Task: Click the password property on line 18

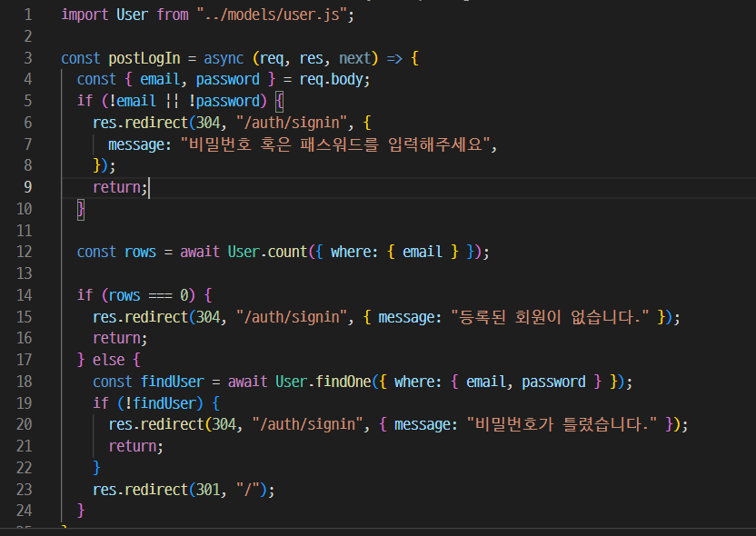Action: (x=553, y=382)
